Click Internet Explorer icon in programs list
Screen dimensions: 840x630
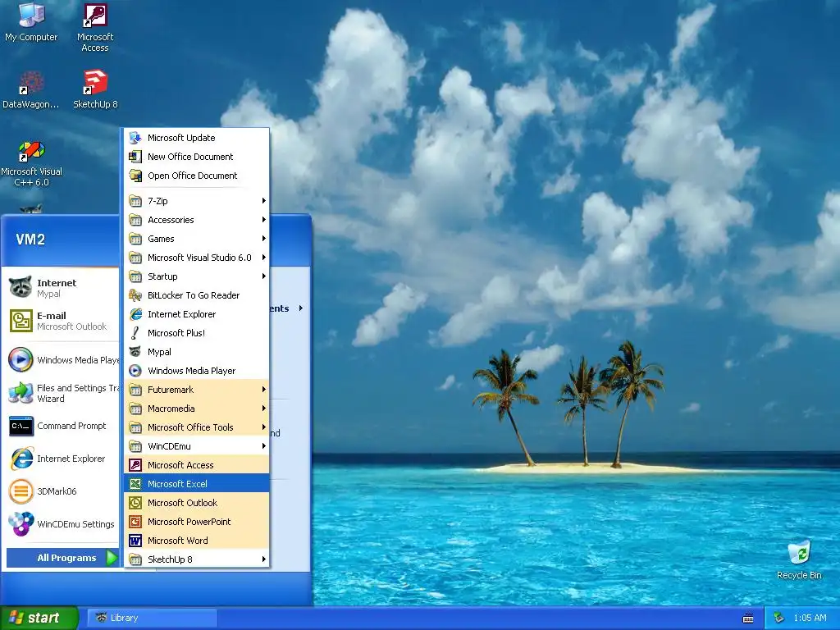[135, 314]
